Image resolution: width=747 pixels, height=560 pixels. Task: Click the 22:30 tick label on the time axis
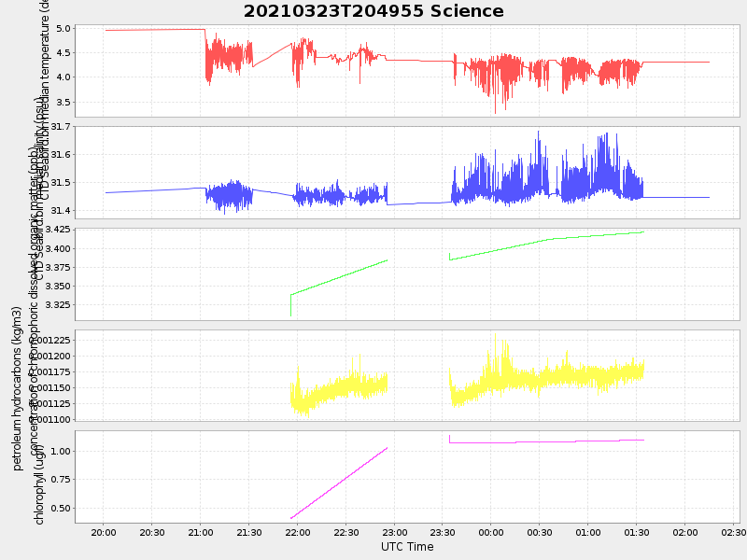tap(345, 533)
